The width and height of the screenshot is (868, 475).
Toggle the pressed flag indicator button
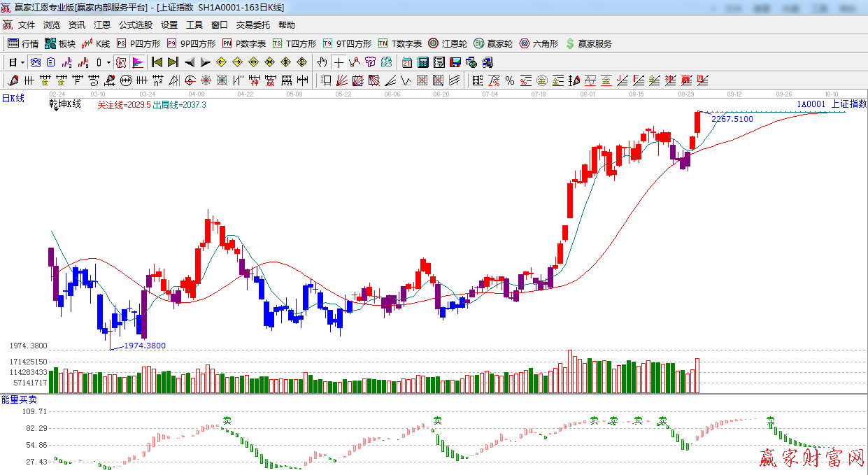pyautogui.click(x=138, y=62)
